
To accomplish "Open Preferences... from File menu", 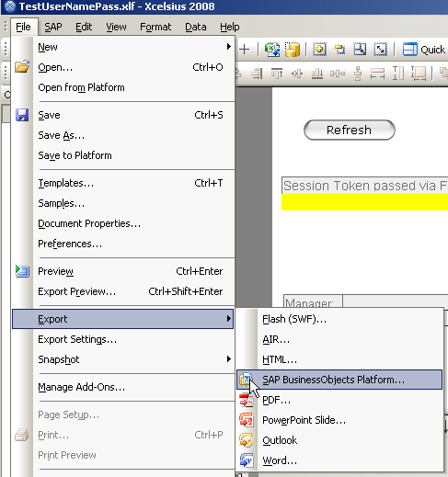I will (x=122, y=244).
